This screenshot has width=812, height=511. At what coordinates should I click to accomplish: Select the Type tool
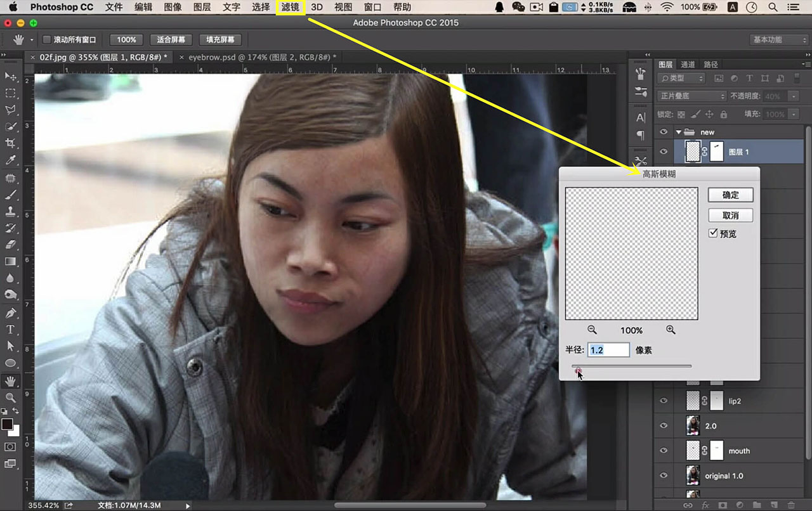10,329
